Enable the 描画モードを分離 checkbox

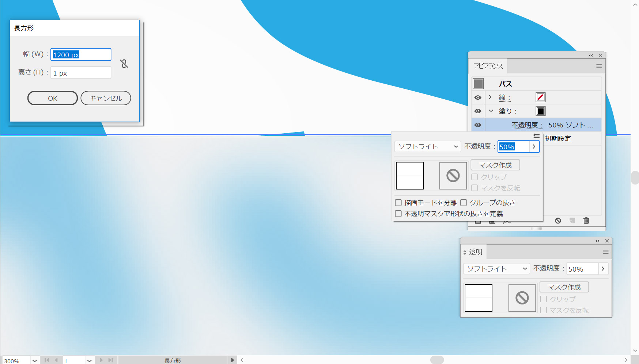pos(398,203)
